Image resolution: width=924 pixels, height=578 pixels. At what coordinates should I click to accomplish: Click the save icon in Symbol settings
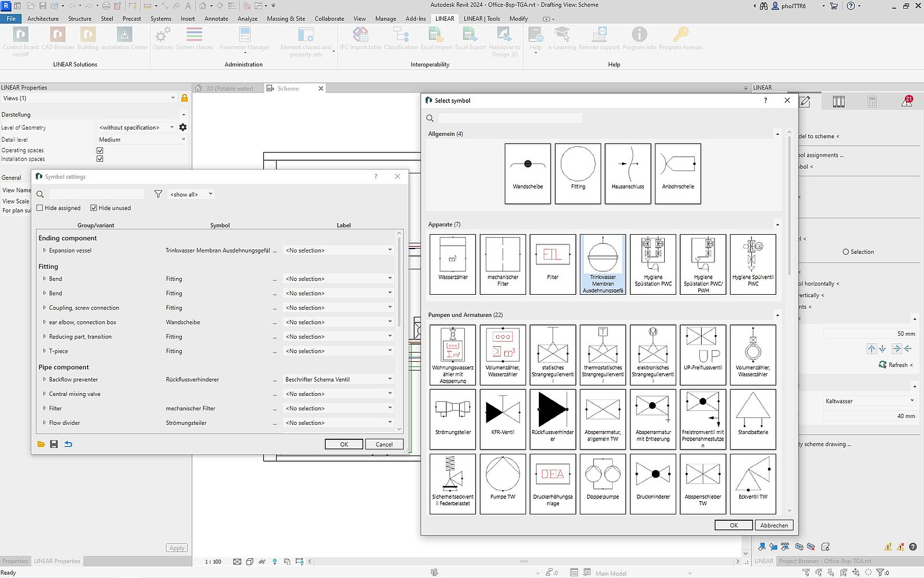54,444
